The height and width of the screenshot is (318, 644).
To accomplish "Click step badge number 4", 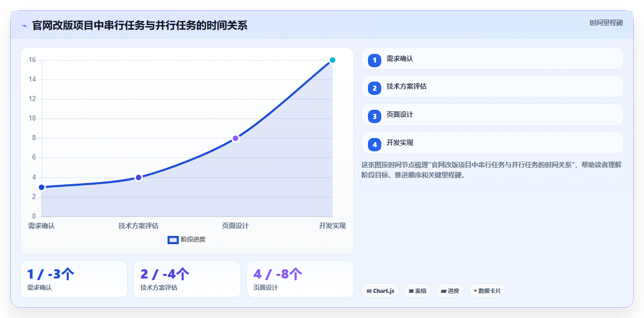I will pos(375,144).
